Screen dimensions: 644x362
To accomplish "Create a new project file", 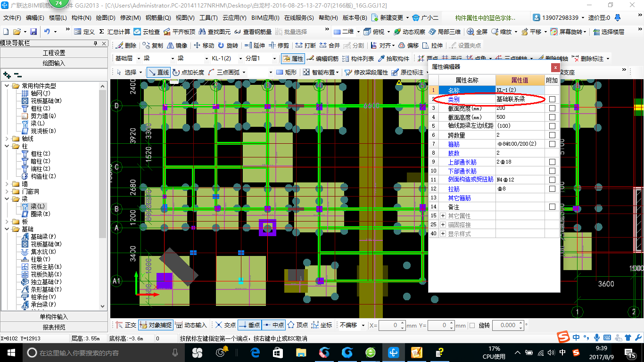I will (6, 32).
